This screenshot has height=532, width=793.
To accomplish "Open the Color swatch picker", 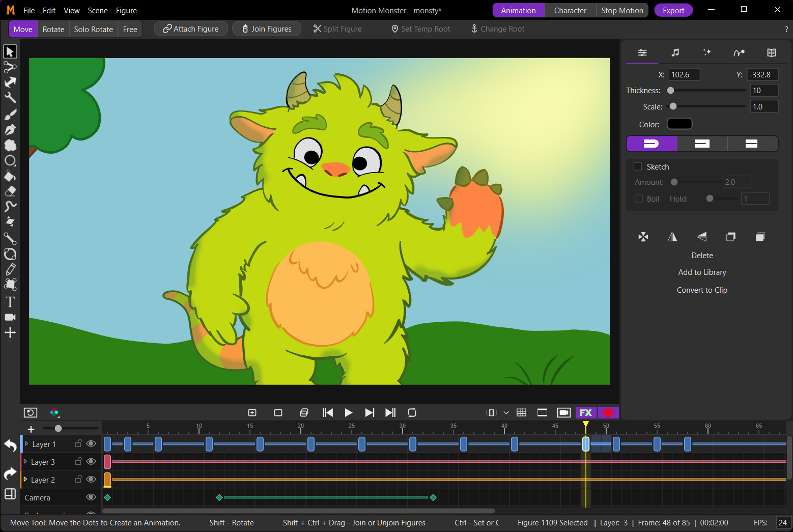I will tap(679, 124).
